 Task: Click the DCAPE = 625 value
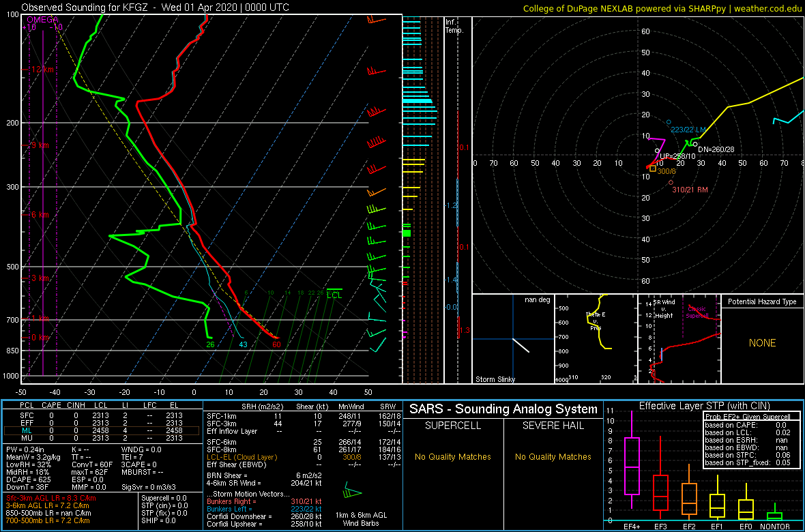click(27, 479)
